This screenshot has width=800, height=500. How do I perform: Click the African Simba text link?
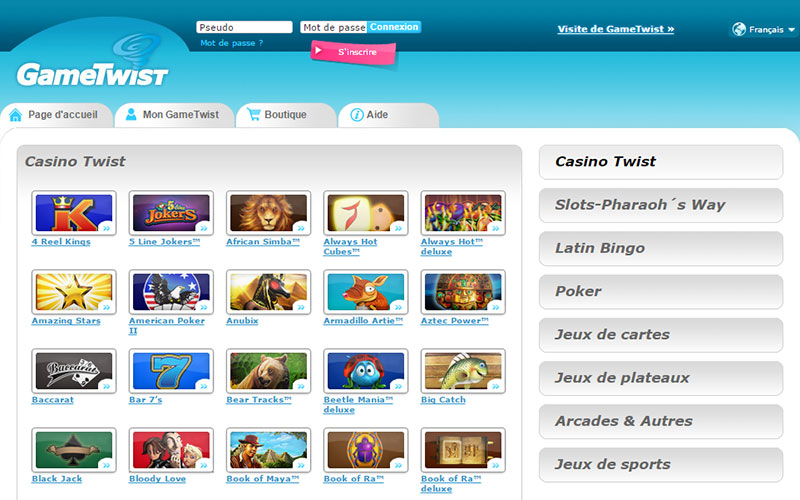[x=263, y=242]
